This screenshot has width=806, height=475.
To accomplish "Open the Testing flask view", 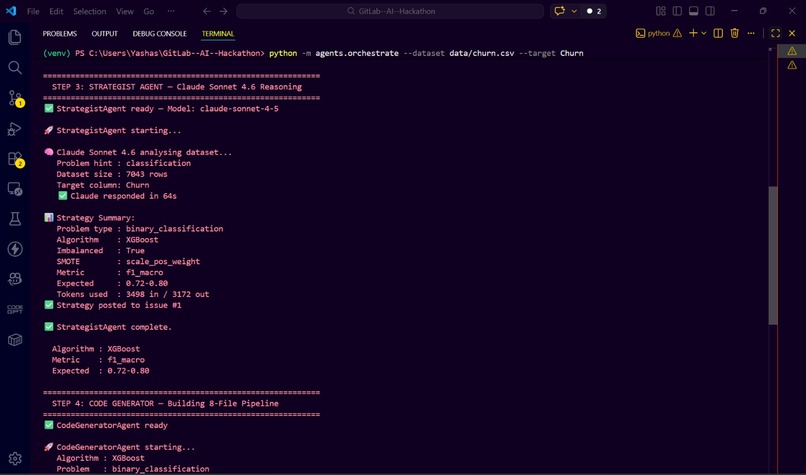I will click(15, 219).
